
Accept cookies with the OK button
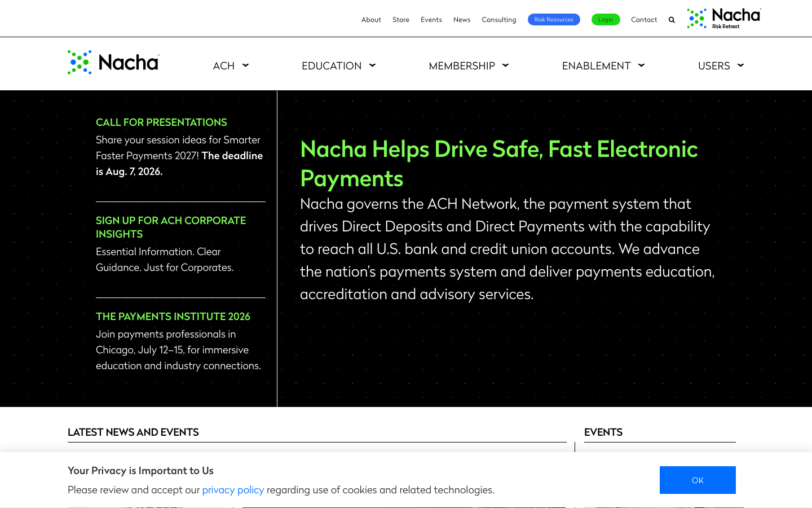[x=698, y=480]
